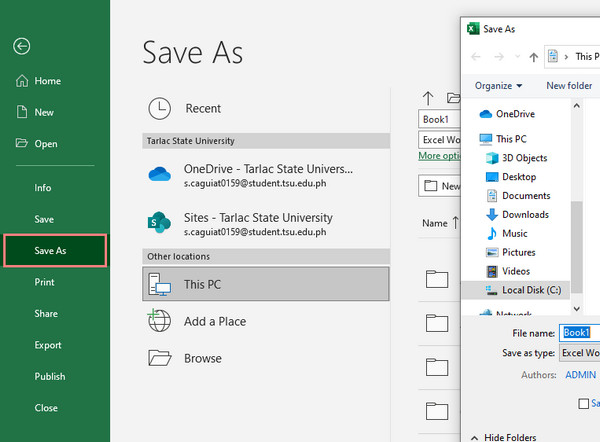Click the navigation pane scrollbar thumb
600x442 pixels.
(577, 247)
